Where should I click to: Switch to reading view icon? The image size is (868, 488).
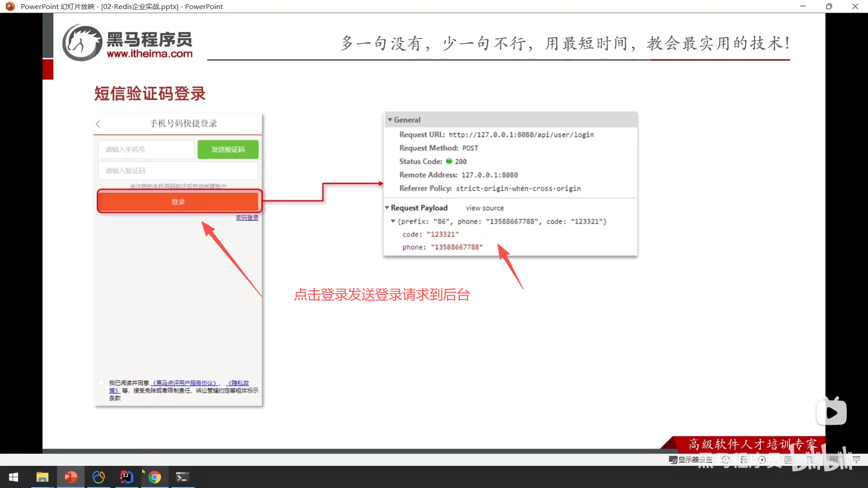click(834, 460)
